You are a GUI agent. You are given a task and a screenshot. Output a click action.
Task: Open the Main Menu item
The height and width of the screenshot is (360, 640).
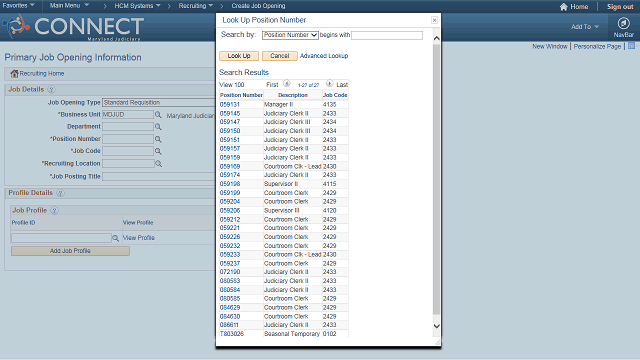click(69, 6)
